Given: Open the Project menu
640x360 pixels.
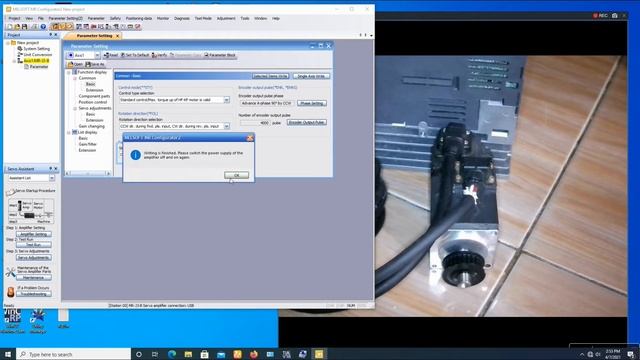Looking at the screenshot, I should 14,18.
